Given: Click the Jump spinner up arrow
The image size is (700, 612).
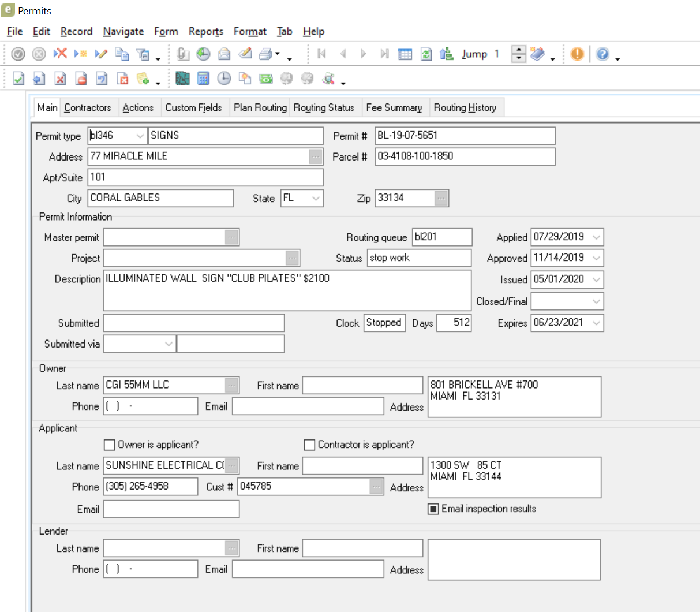Looking at the screenshot, I should pos(519,50).
